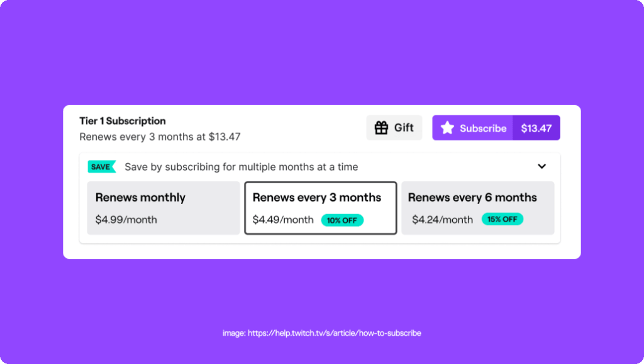The image size is (644, 364).
Task: Click the Gift button
Action: point(394,127)
